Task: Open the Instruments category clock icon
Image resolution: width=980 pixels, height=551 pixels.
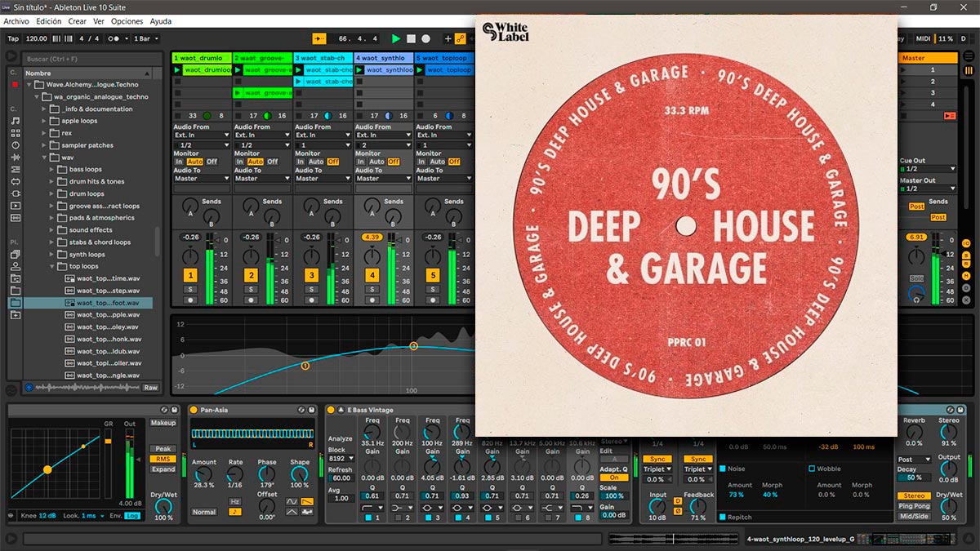Action: pyautogui.click(x=15, y=144)
